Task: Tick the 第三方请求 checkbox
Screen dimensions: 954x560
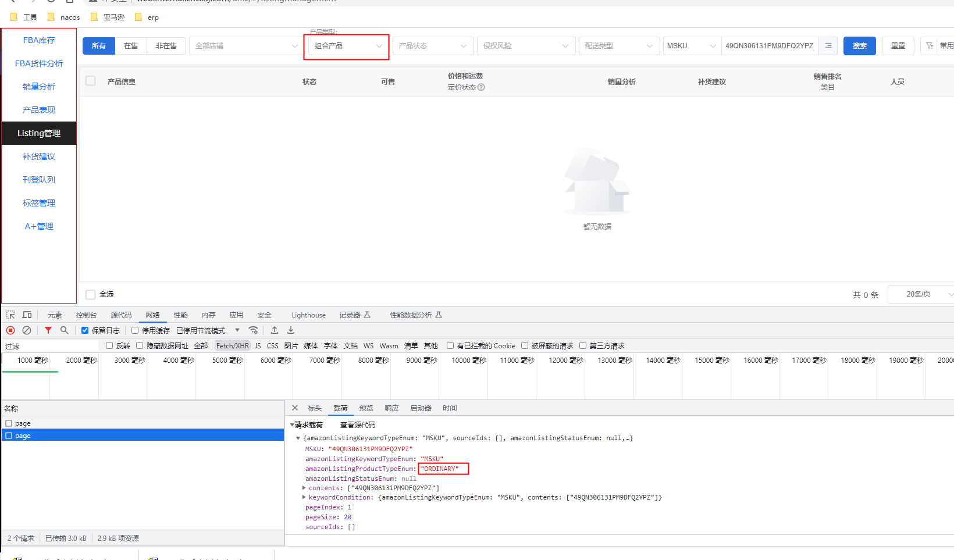Action: coord(583,345)
